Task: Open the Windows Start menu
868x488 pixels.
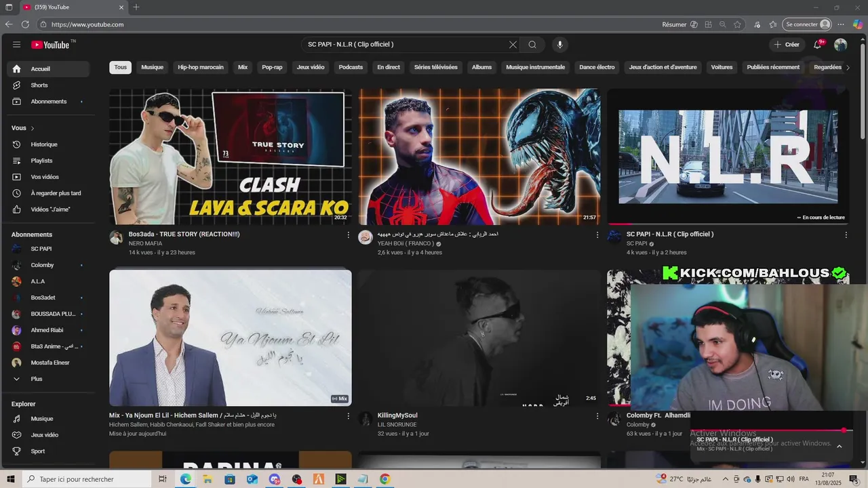Action: click(x=10, y=479)
